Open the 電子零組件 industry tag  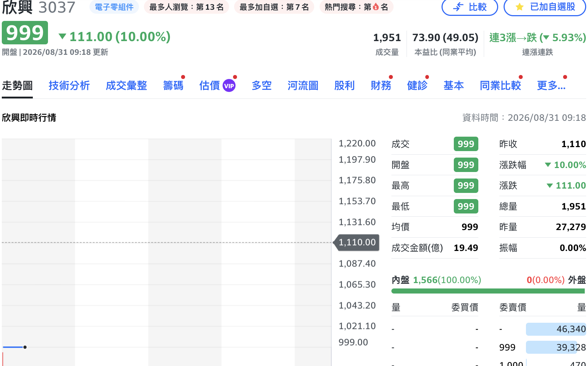point(114,7)
